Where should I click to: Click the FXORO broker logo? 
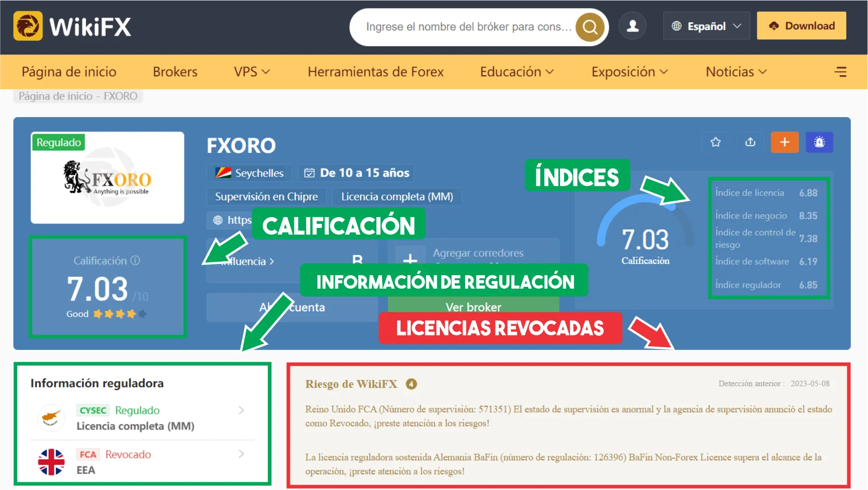(x=107, y=177)
